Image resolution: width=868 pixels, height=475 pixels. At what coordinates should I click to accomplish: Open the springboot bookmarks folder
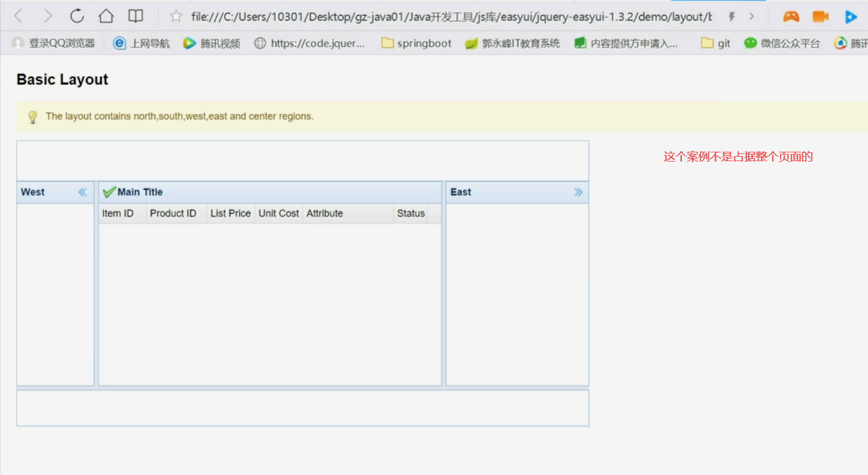pyautogui.click(x=416, y=43)
